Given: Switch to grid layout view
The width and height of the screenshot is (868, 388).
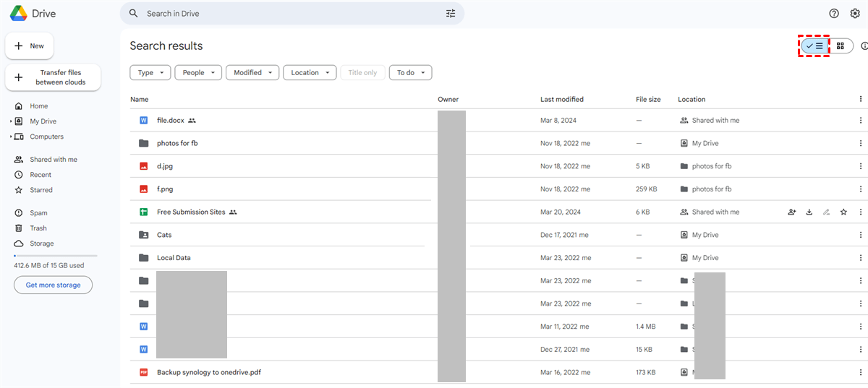Looking at the screenshot, I should tap(841, 46).
